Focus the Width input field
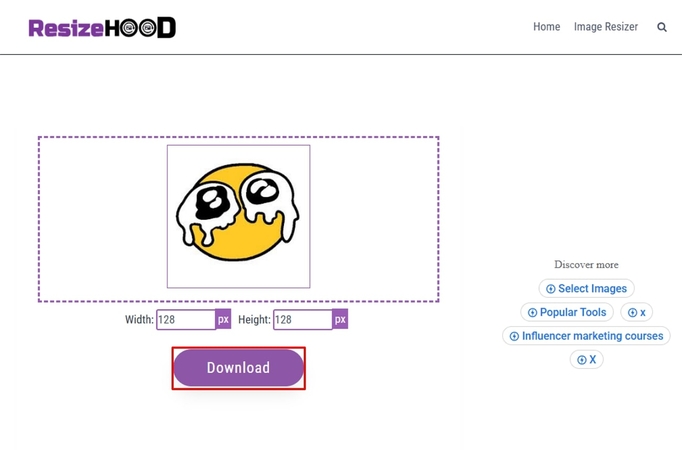Screen dimensions: 682x450 pos(186,320)
